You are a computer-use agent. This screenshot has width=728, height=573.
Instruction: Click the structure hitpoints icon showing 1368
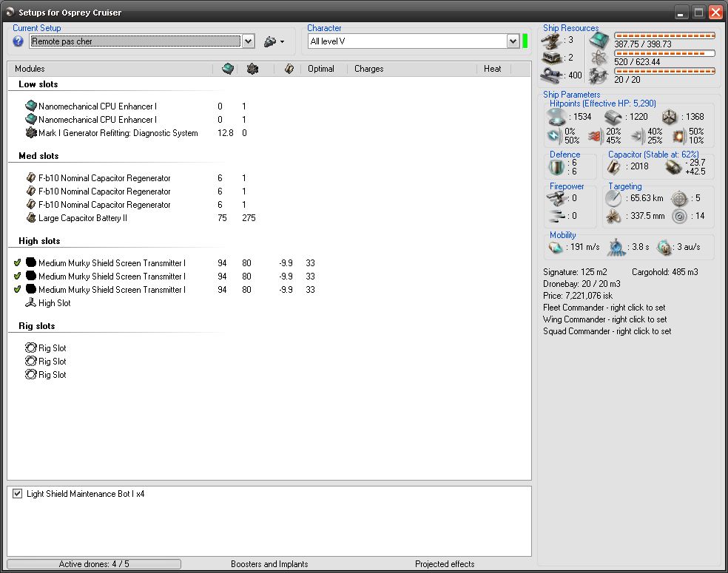point(670,117)
